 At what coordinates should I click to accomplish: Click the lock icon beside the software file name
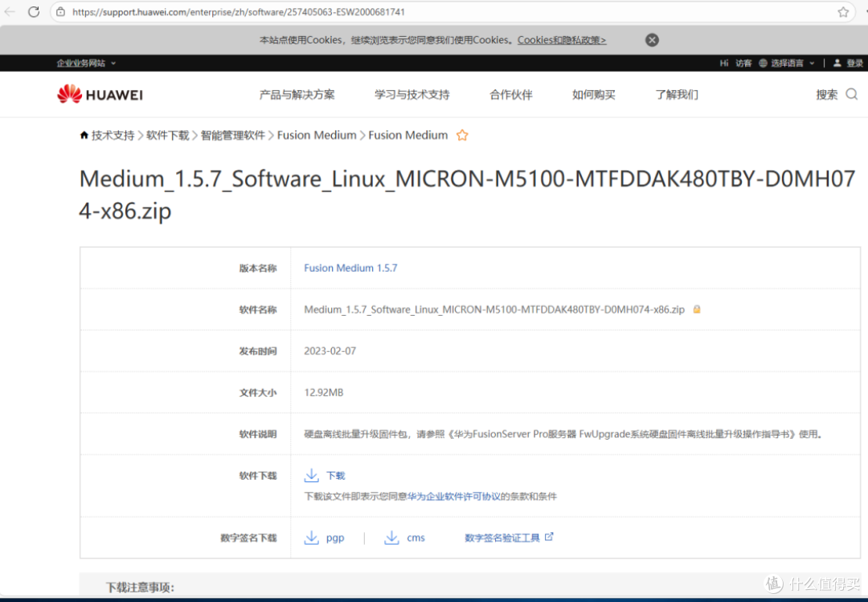point(697,309)
